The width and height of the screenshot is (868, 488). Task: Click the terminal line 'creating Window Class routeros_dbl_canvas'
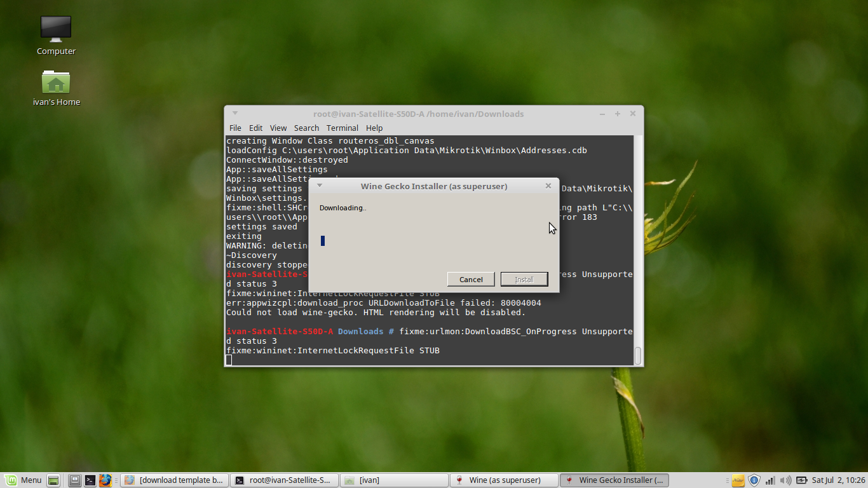coord(330,141)
